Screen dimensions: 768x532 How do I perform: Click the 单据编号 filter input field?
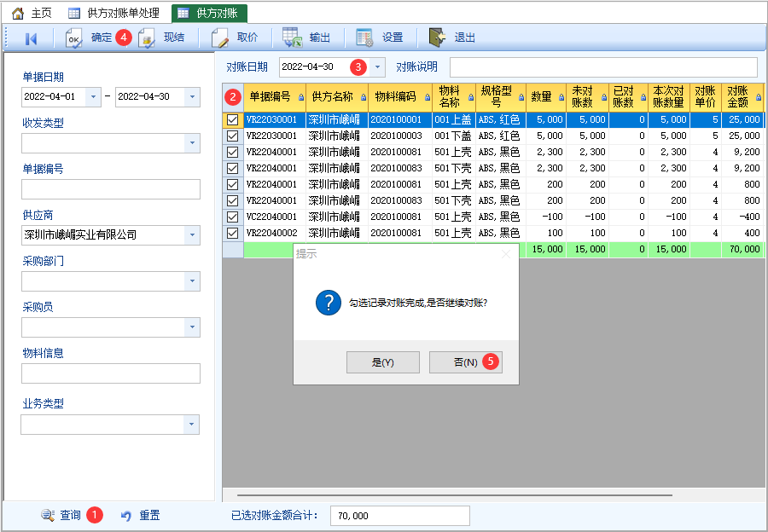[111, 189]
